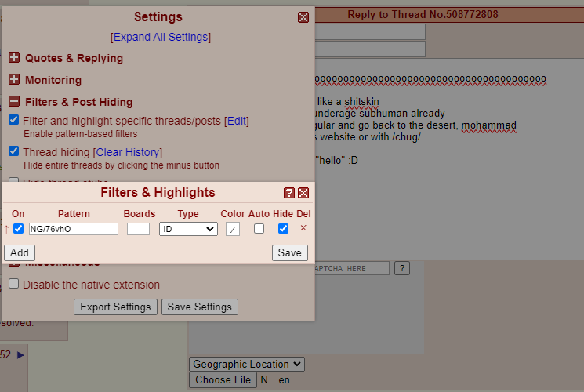This screenshot has height=392, width=584.
Task: Enable the Auto checkbox for the filter
Action: (259, 228)
